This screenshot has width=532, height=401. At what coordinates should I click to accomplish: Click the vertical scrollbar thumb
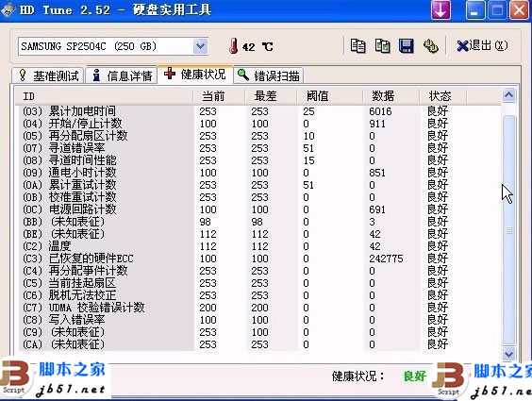point(508,230)
